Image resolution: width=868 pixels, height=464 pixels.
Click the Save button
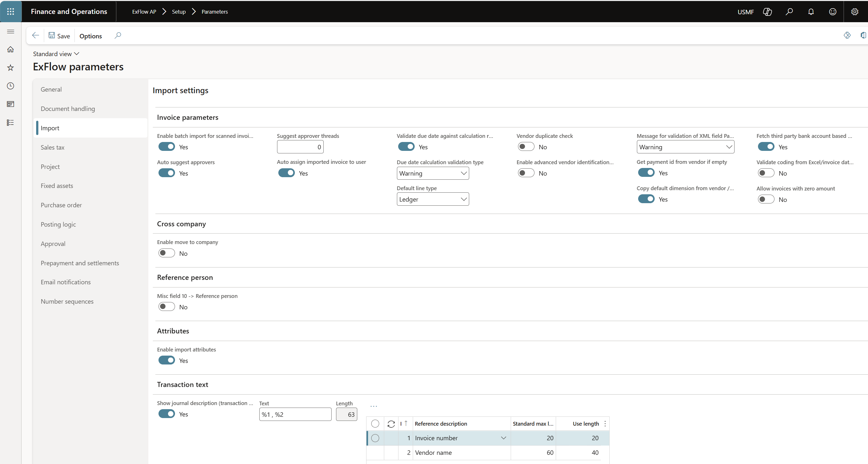click(59, 36)
